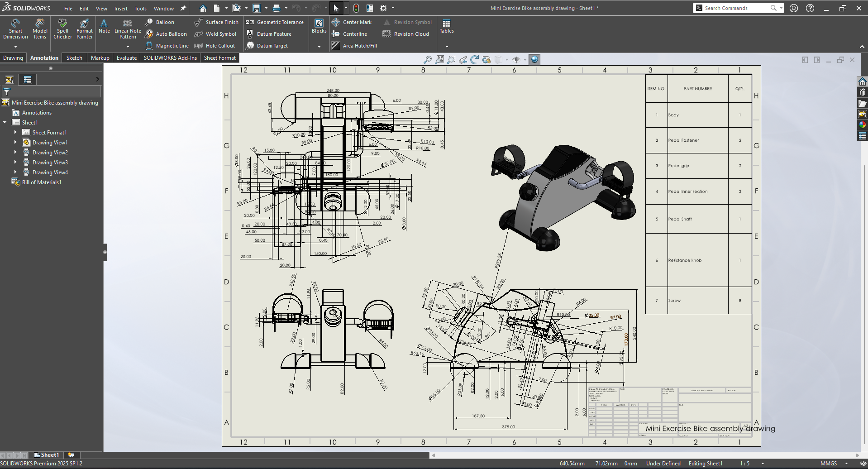Viewport: 868px width, 469px height.
Task: Open the Appearances color ball pane
Action: click(863, 125)
